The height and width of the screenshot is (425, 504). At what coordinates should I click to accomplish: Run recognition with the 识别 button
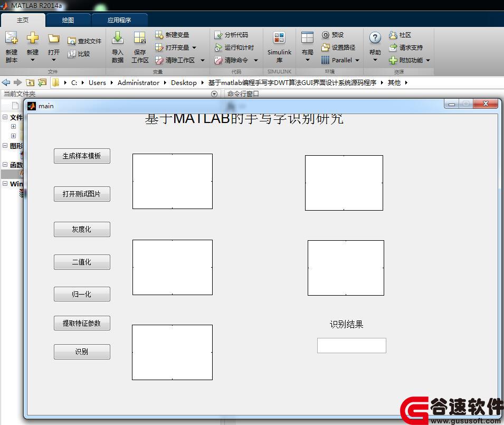(x=82, y=352)
